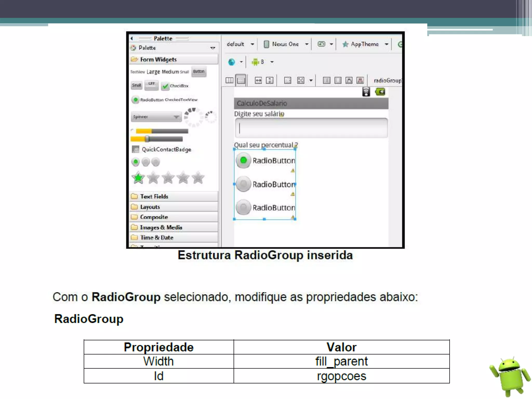Click the salary text input field

pos(311,128)
